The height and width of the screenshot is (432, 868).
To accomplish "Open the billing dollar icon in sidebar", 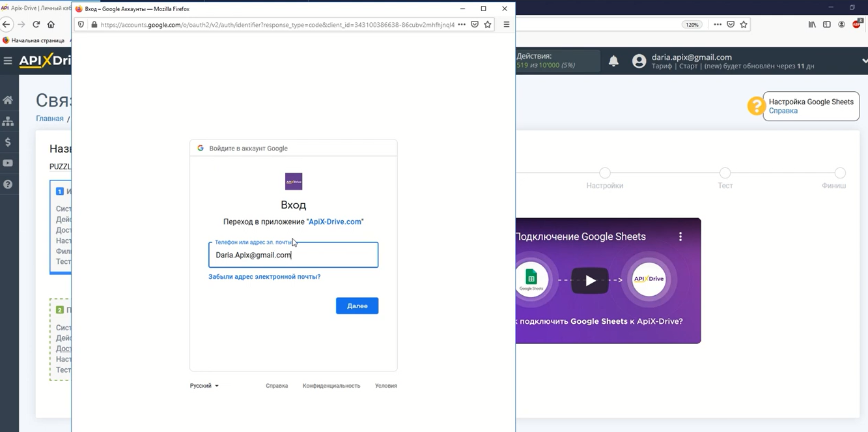I will (8, 142).
